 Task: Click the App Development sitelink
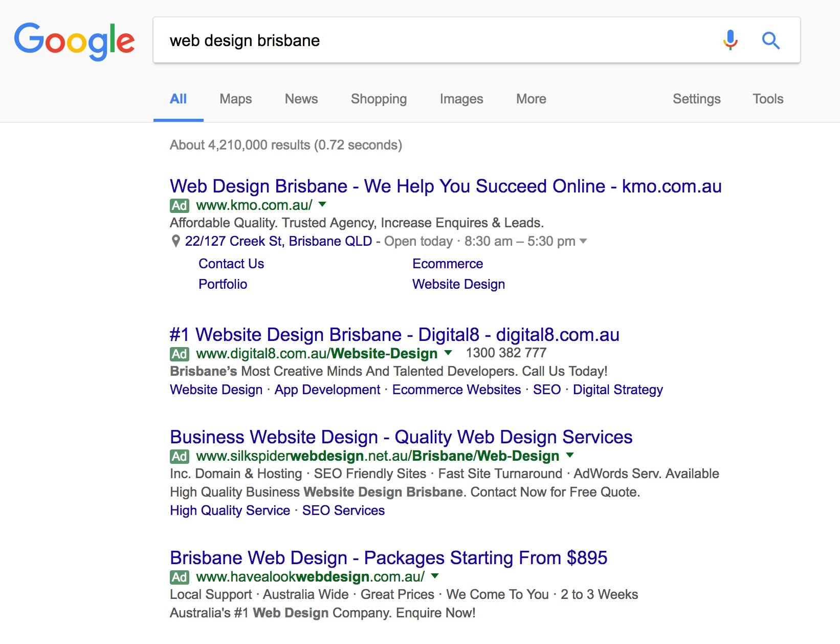click(x=327, y=390)
